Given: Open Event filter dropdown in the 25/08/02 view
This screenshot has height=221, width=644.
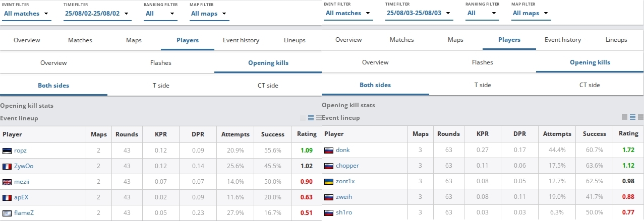Looking at the screenshot, I should [26, 14].
